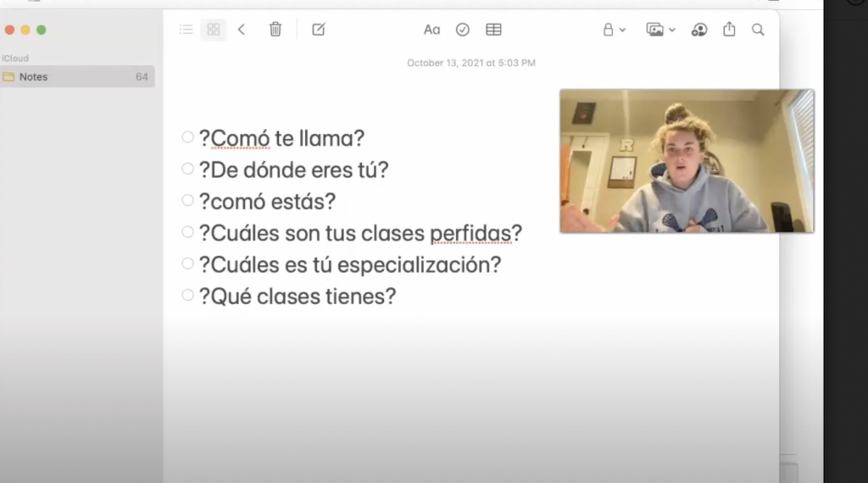Switch to gallery view
The width and height of the screenshot is (868, 483).
click(x=213, y=30)
